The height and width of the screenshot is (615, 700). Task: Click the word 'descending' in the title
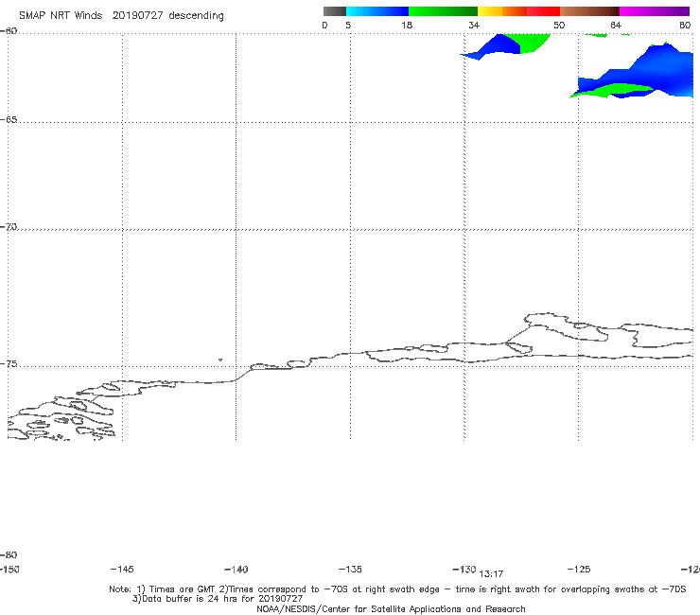[196, 16]
